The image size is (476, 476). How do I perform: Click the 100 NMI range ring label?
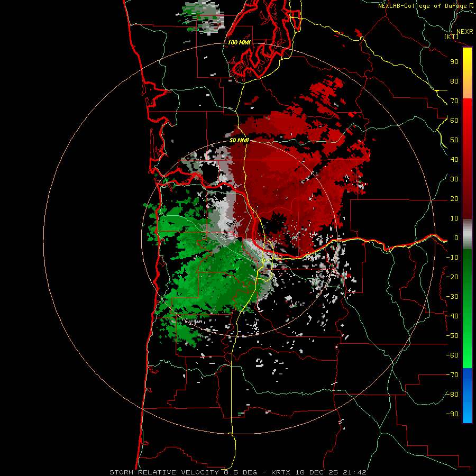(239, 42)
